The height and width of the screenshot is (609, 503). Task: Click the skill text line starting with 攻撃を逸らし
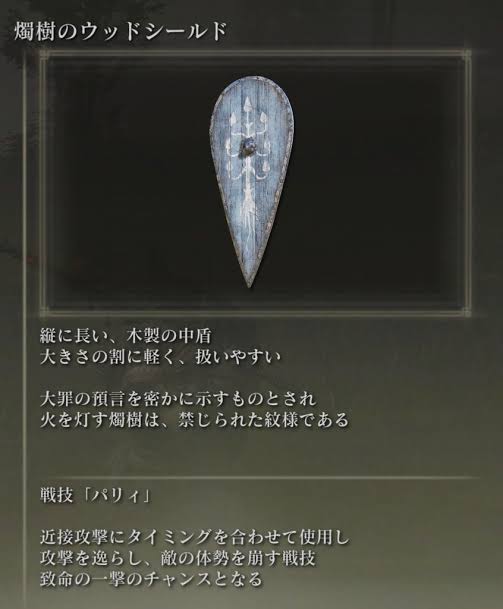178,558
